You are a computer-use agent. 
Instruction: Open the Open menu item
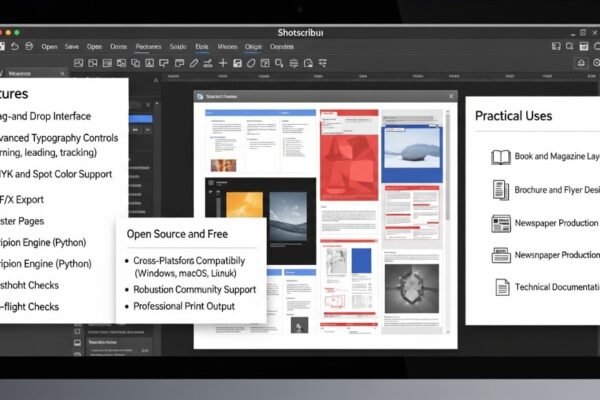(49, 47)
